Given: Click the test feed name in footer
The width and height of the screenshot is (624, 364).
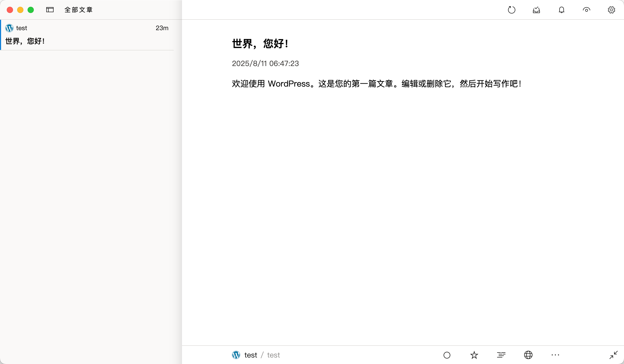Looking at the screenshot, I should tap(251, 355).
